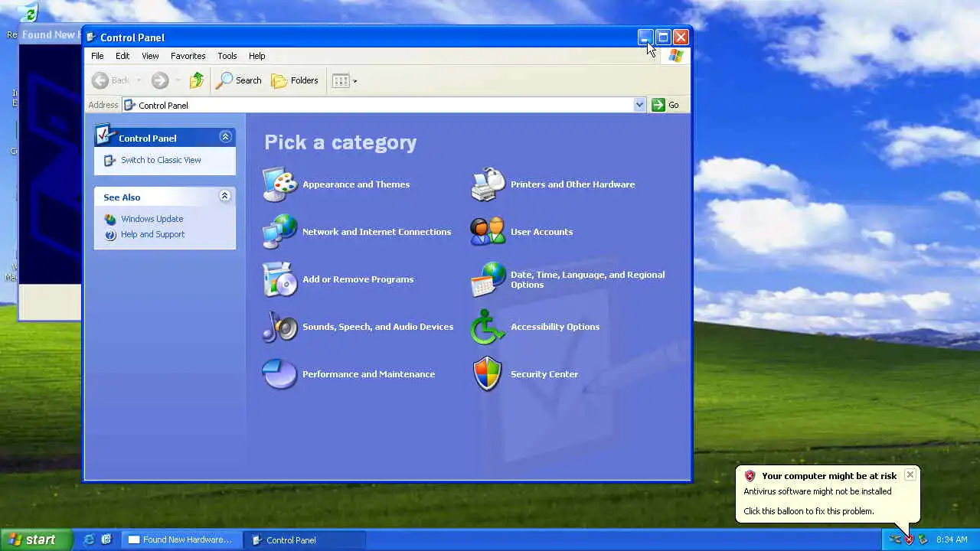Viewport: 980px width, 551px height.
Task: Open the User Accounts icon
Action: [x=488, y=232]
